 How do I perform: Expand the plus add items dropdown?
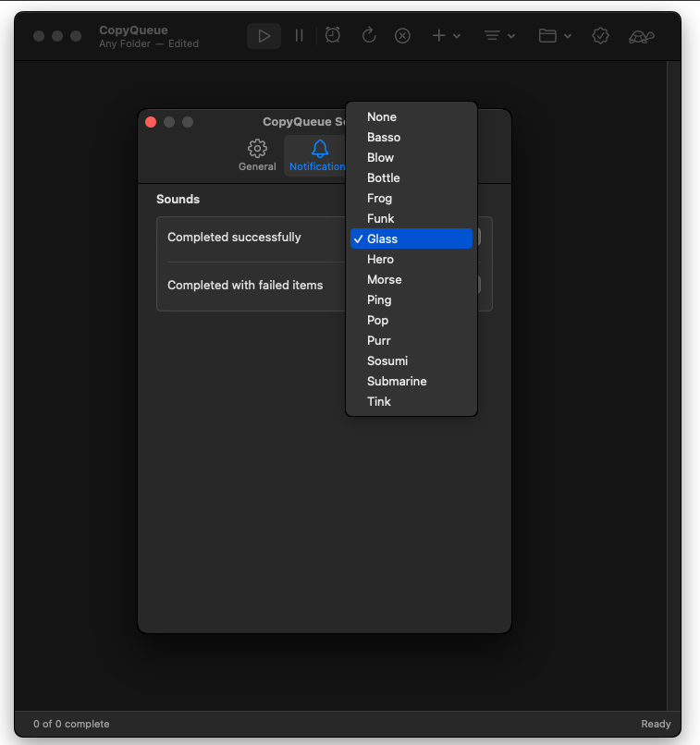click(x=446, y=36)
